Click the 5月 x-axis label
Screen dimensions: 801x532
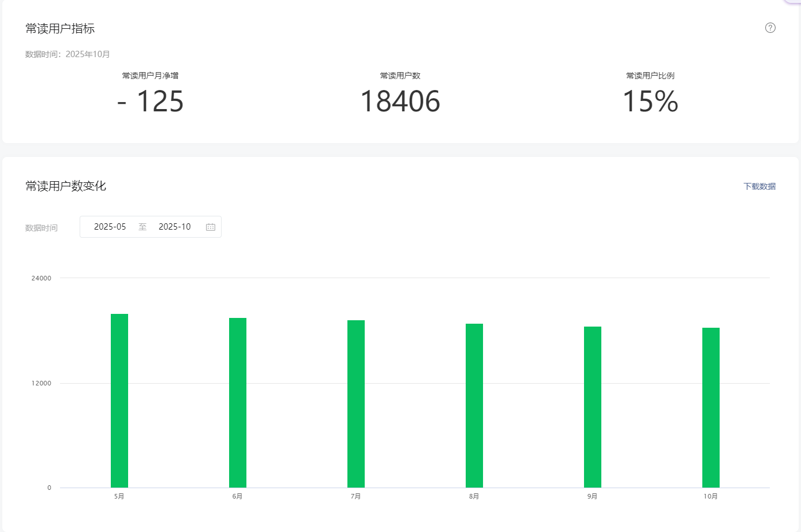(119, 496)
